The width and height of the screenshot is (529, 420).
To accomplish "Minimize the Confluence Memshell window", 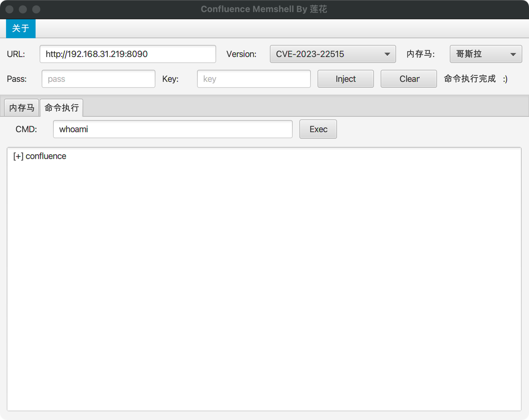I will [x=23, y=9].
